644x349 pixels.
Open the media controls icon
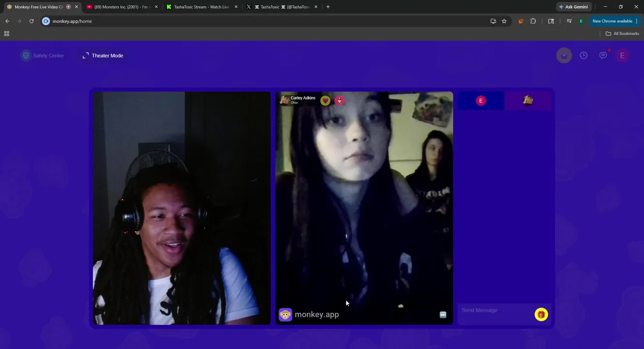[x=569, y=21]
